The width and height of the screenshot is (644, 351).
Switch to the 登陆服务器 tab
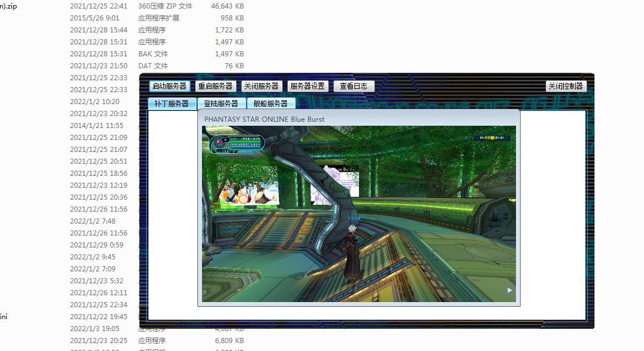point(221,104)
